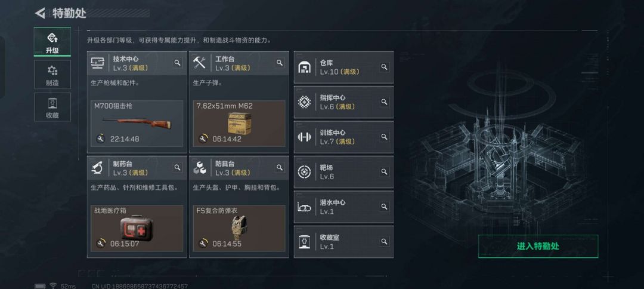Viewport: 644px width, 289px height.
Task: Open the 7.62x51mm M62 ammo item
Action: click(239, 124)
